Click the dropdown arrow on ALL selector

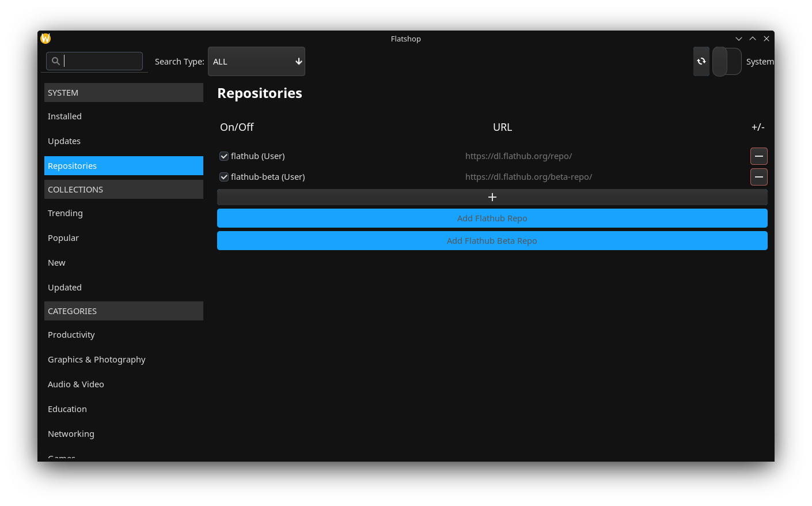click(x=298, y=61)
